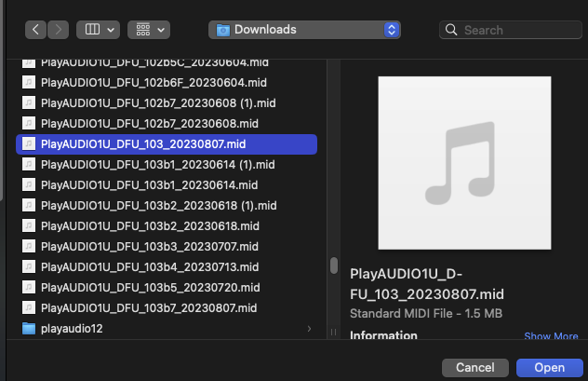
Task: Click the Downloads folder icon in path popup
Action: [223, 30]
